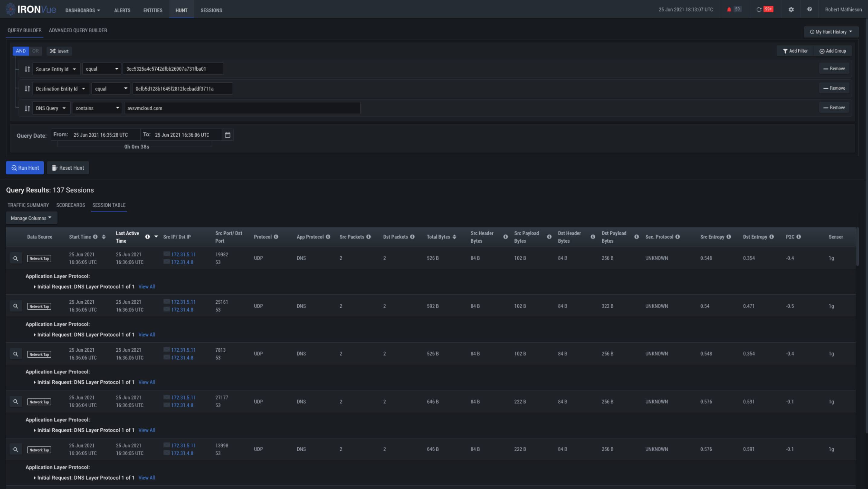Open the query date calendar picker

(x=228, y=135)
